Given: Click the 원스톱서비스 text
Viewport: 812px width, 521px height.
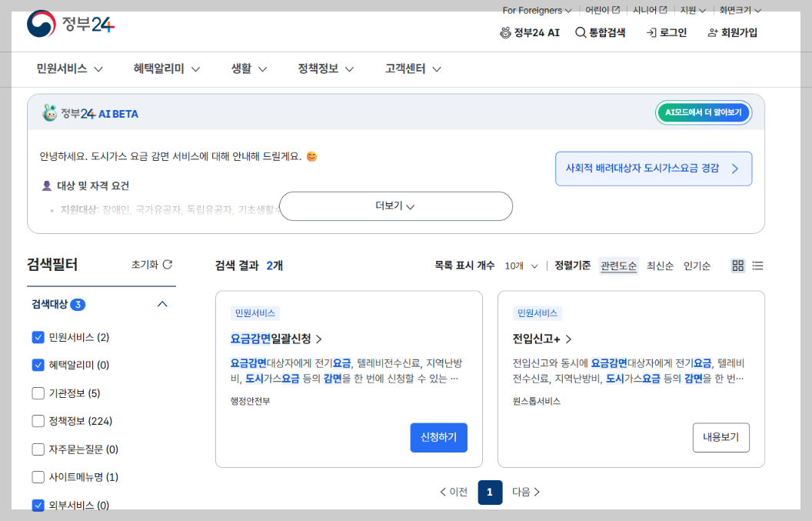Looking at the screenshot, I should (x=537, y=401).
